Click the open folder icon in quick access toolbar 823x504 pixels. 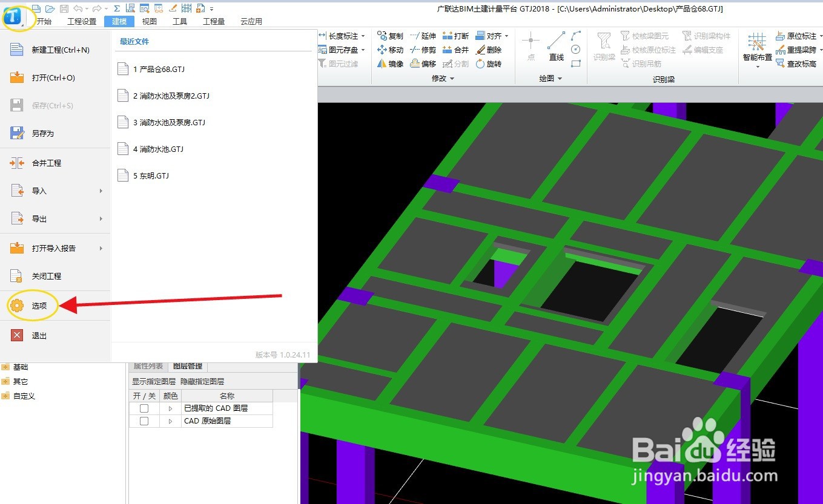tap(50, 8)
